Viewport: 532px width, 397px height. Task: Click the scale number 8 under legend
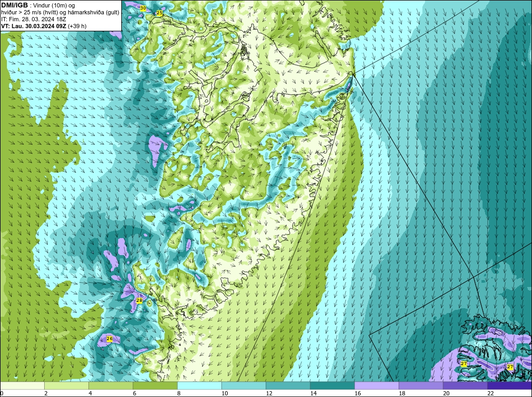(x=179, y=393)
